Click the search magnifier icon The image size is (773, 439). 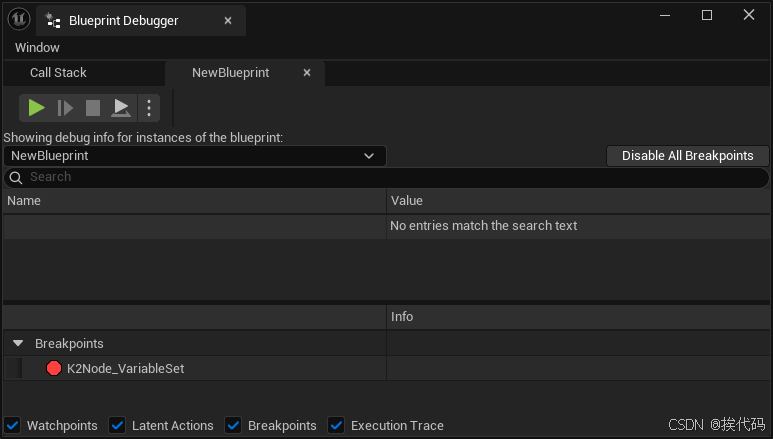coord(16,178)
